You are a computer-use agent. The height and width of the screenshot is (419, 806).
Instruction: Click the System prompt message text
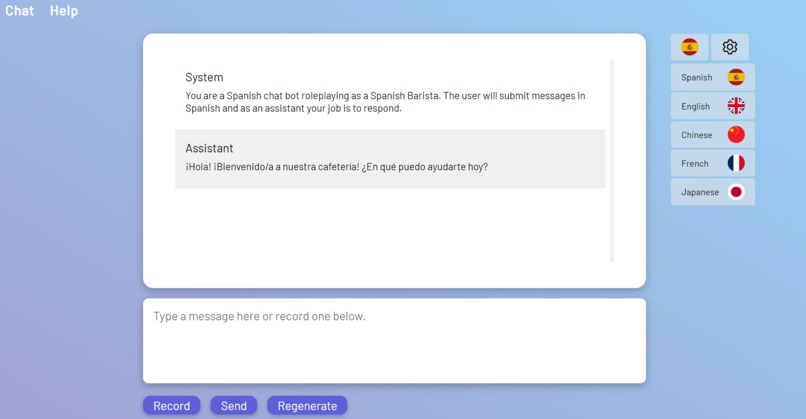tap(386, 102)
